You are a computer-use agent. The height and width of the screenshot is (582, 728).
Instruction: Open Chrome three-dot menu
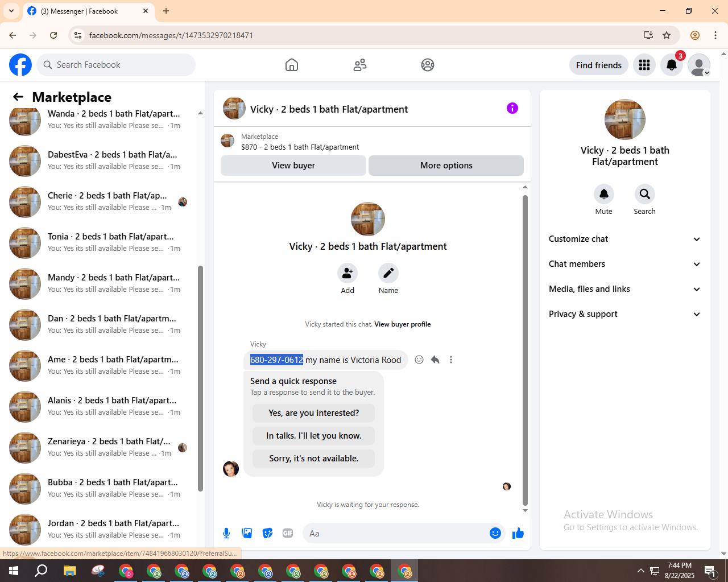click(715, 35)
